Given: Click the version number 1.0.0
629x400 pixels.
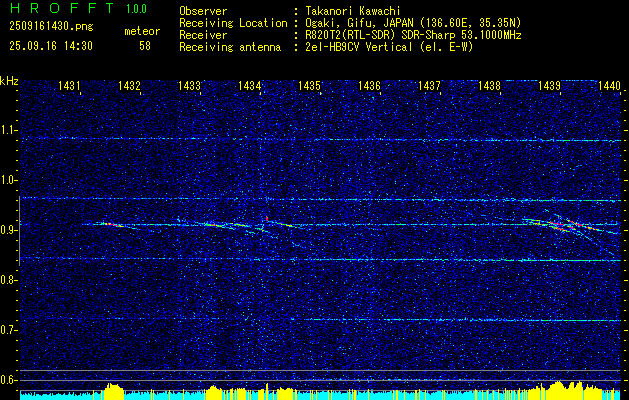Looking at the screenshot, I should (x=136, y=9).
